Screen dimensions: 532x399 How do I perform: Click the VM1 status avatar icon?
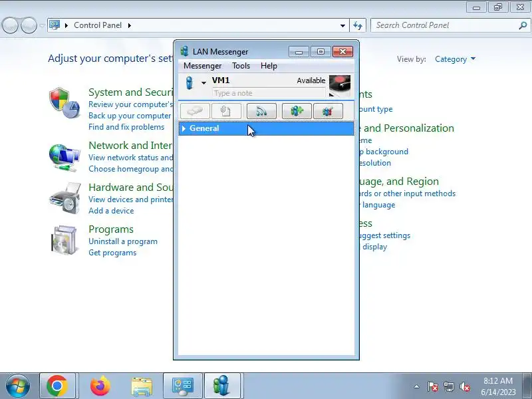coord(190,82)
